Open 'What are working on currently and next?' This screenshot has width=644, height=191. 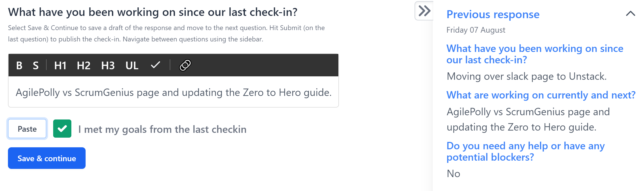(541, 95)
